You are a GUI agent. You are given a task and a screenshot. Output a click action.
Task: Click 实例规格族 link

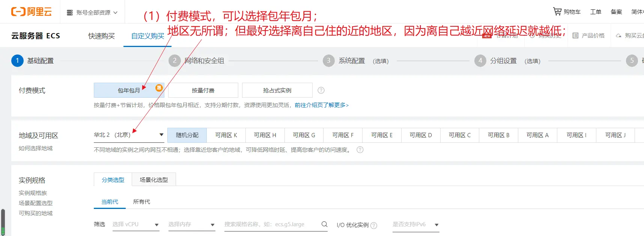tap(33, 193)
